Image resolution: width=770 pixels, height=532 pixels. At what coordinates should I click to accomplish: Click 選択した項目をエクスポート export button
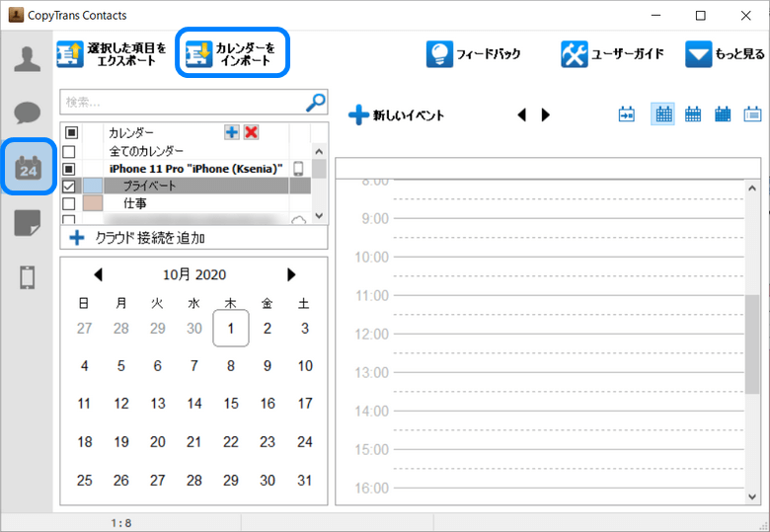(x=112, y=54)
